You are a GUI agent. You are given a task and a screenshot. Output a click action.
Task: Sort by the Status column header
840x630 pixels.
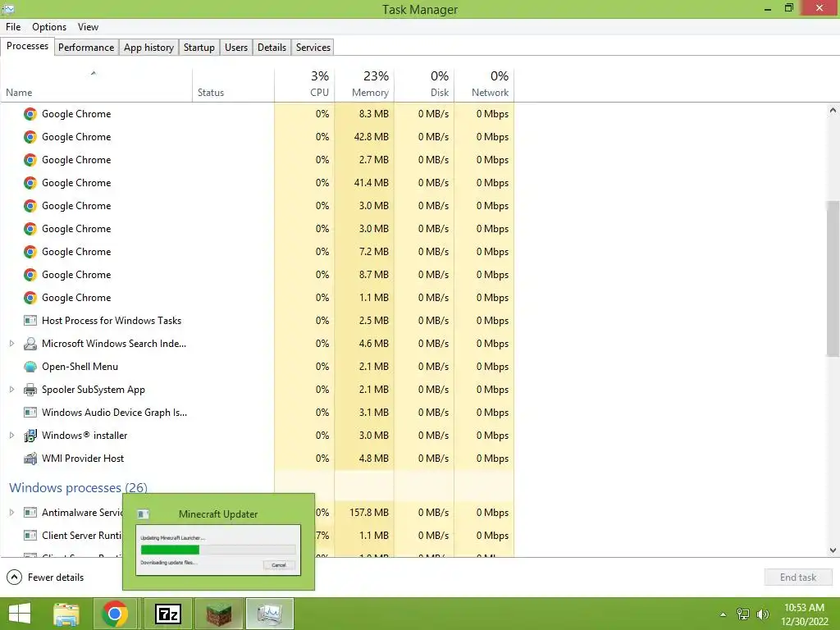(233, 85)
